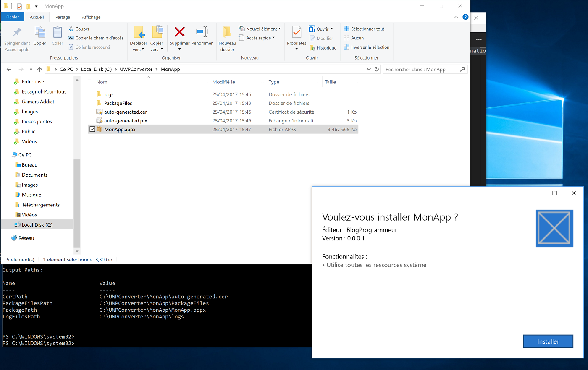Image resolution: width=588 pixels, height=370 pixels.
Task: Click the refresh button beside address bar
Action: point(377,69)
